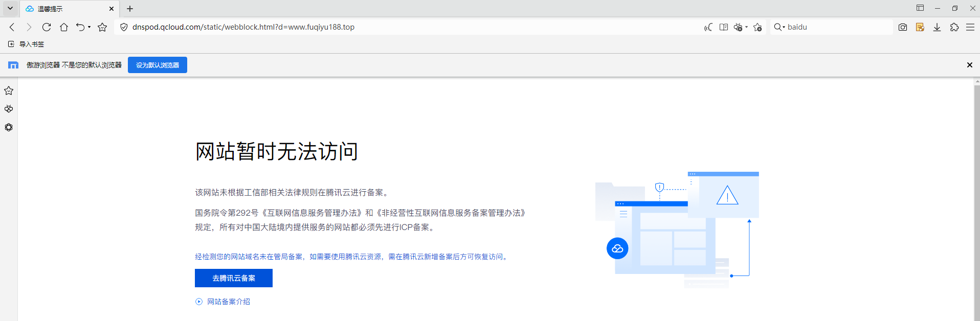980x321 pixels.
Task: Expand the ad blocker dropdown arrow
Action: tap(746, 27)
